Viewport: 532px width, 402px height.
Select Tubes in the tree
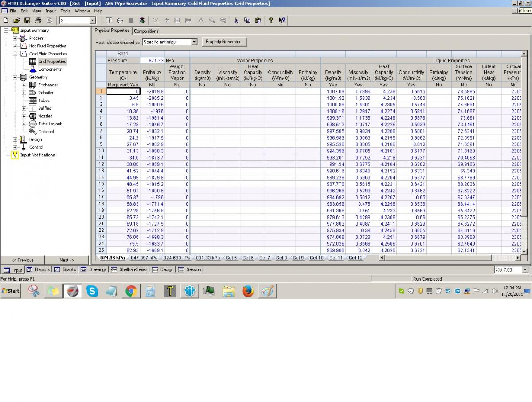tap(44, 101)
